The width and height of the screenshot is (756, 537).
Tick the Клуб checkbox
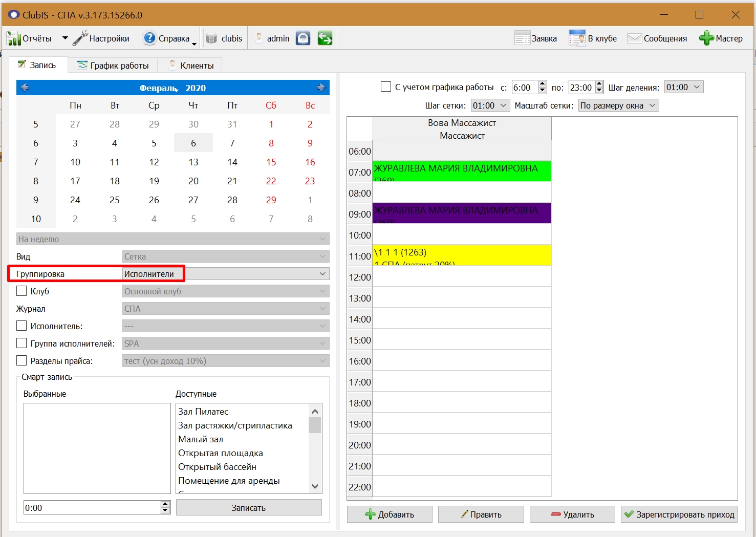(x=21, y=291)
